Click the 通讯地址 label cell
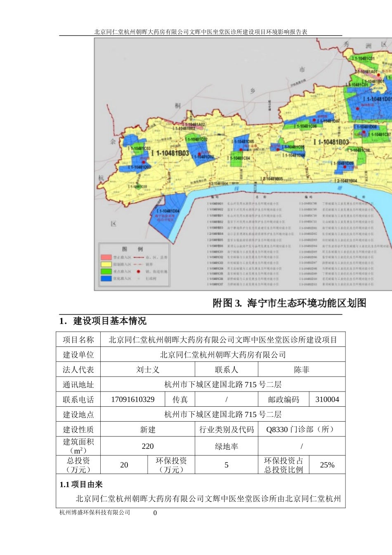Screen dimensions: 392x555 click(x=78, y=384)
